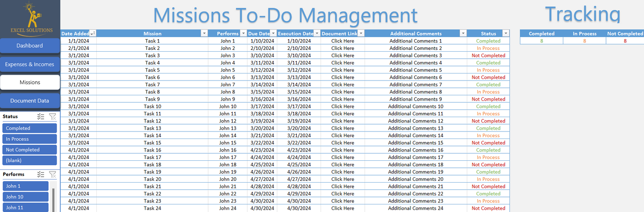Select John 1 in Performs slicer
644x212 pixels.
point(25,186)
